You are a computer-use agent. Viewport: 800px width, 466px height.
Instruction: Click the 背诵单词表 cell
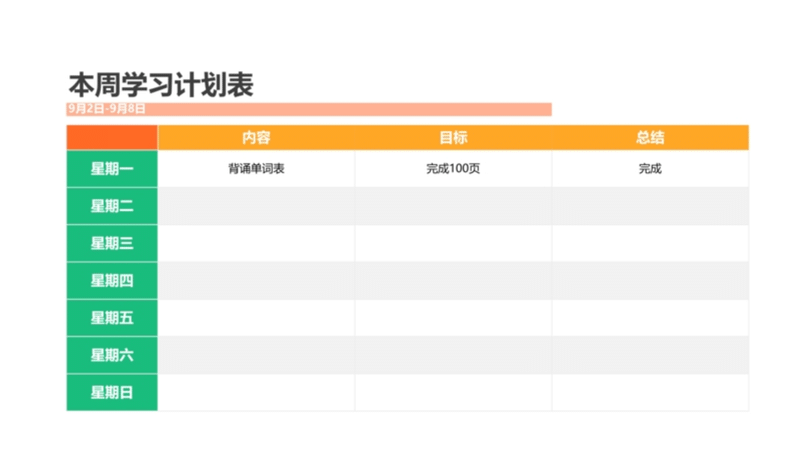pyautogui.click(x=256, y=169)
